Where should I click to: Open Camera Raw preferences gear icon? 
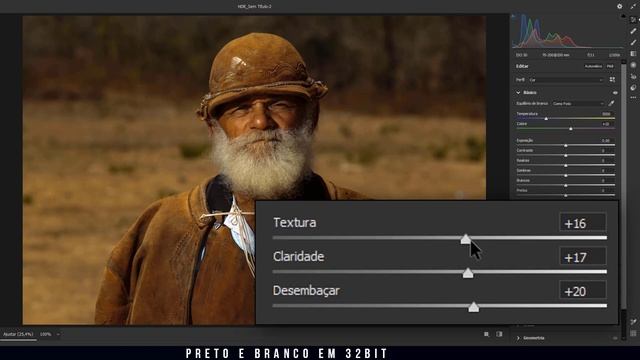(x=620, y=6)
